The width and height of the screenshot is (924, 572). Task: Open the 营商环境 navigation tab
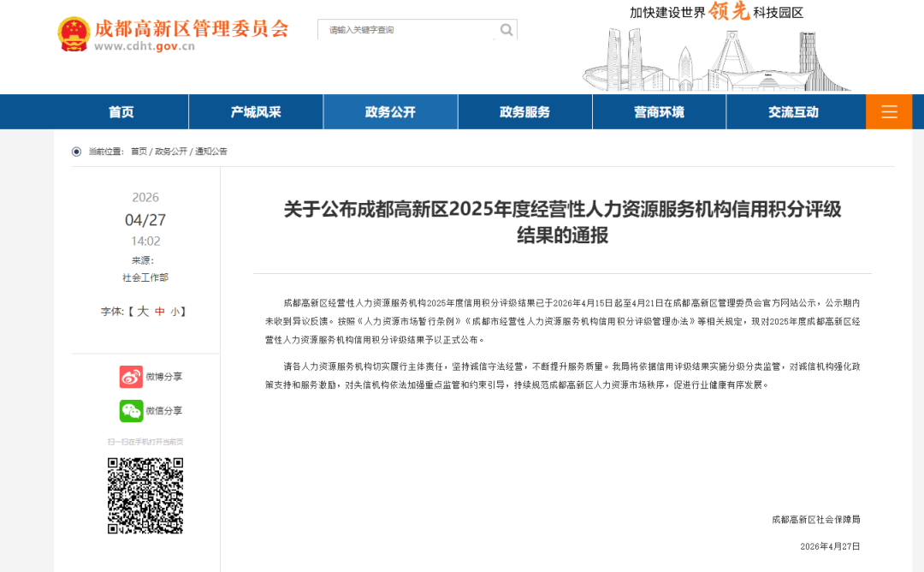coord(659,111)
